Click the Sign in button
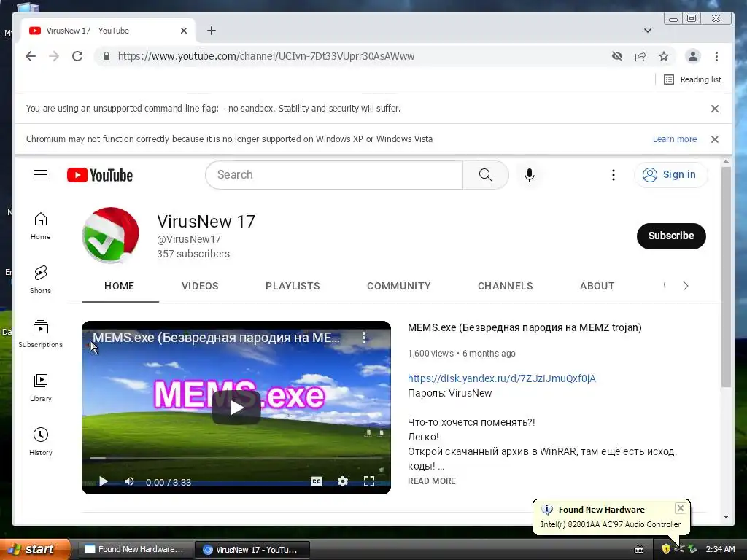Viewport: 747px width, 560px height. (x=671, y=175)
